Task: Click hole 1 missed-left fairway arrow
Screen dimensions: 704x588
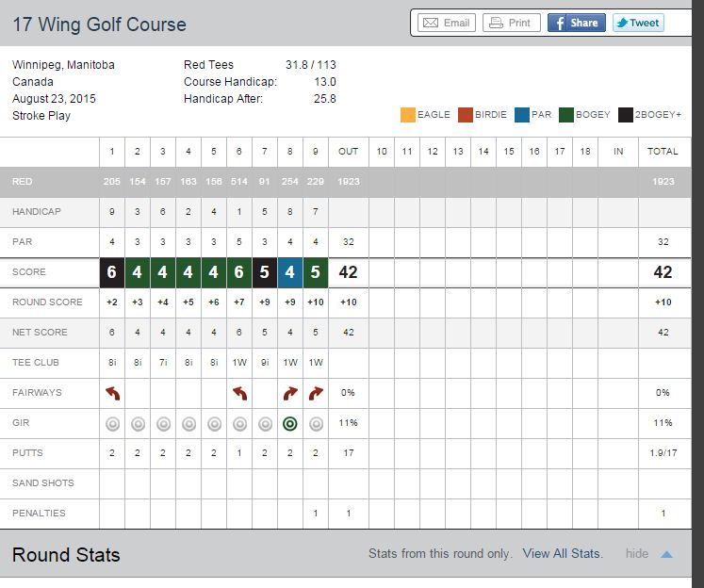Action: point(112,393)
